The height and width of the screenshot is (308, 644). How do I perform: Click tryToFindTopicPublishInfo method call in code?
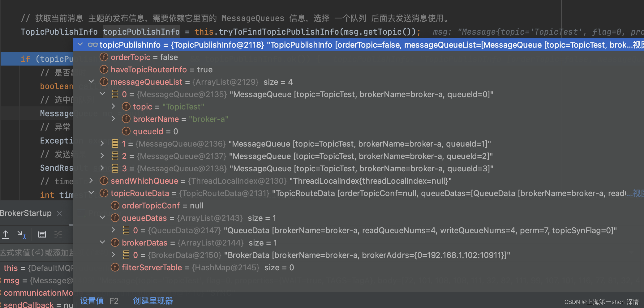(279, 32)
